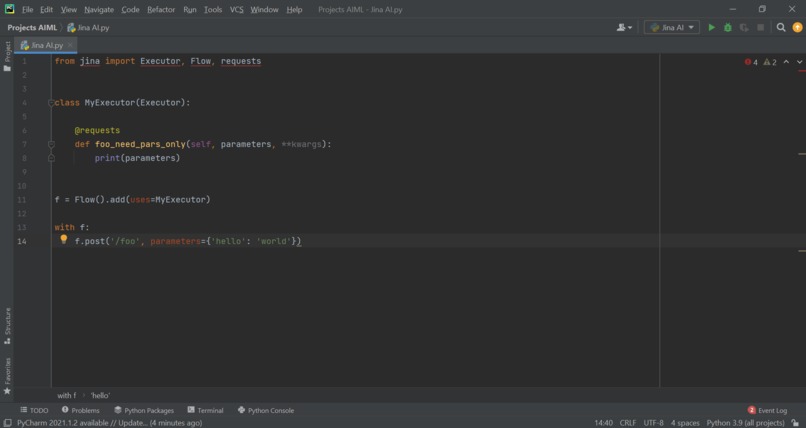Viewport: 806px width, 428px height.
Task: Click the warnings indicator showing 2
Action: pos(770,62)
